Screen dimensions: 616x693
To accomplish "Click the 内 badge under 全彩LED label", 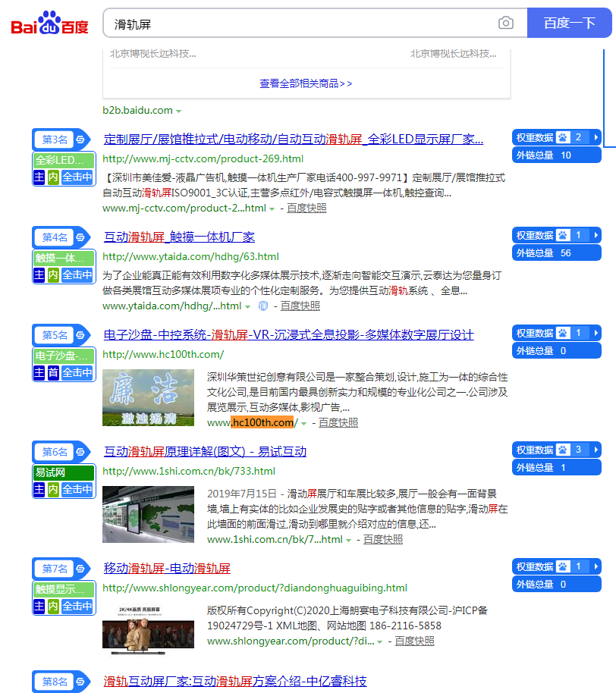I will click(x=53, y=177).
